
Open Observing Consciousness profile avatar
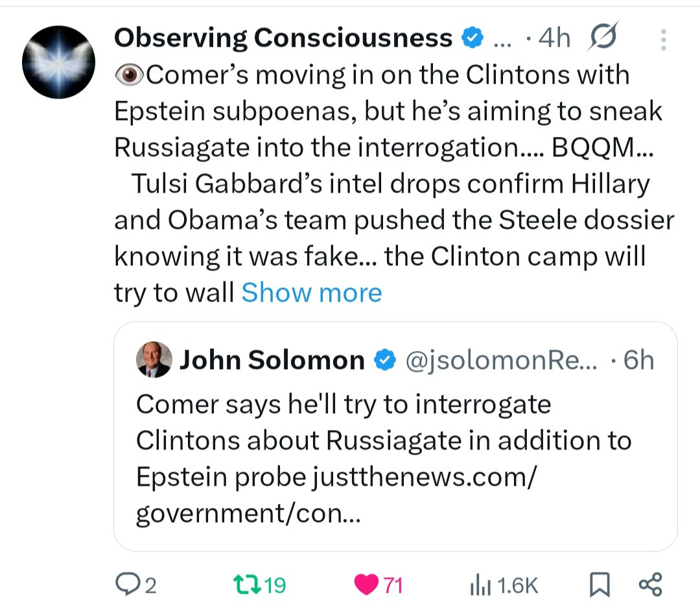(59, 62)
